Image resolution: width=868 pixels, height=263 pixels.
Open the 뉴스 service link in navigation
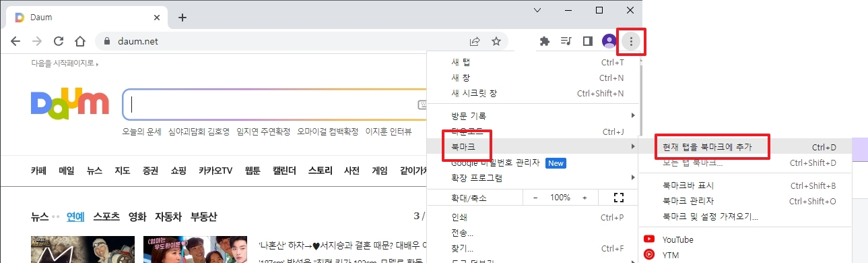94,171
